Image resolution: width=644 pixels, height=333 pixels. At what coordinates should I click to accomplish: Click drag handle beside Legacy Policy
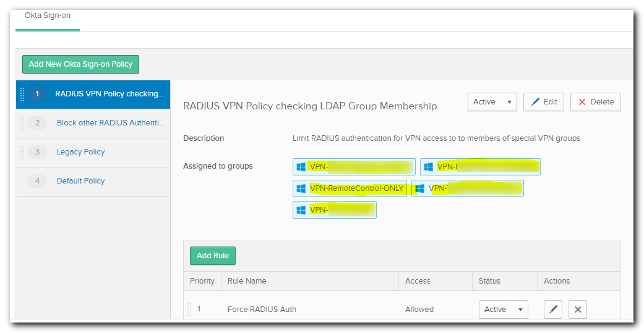[x=22, y=152]
